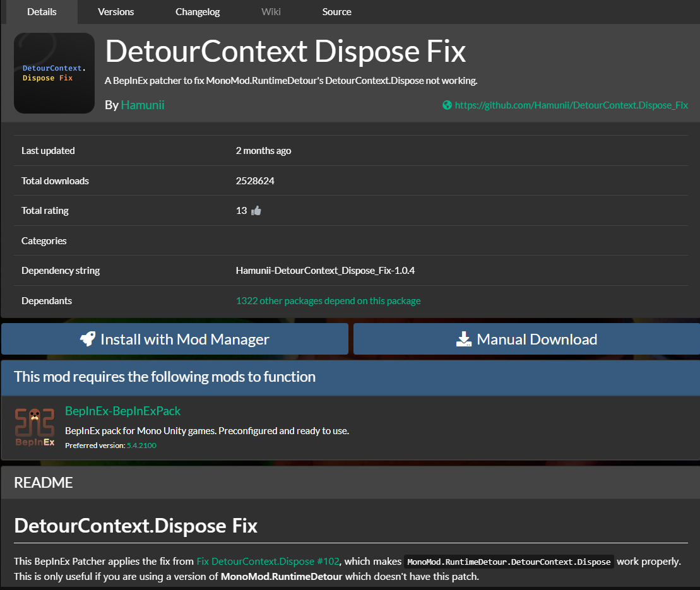Screen dimensions: 700x590
Task: Select the dependency string Hamunii-DetourContext_Dispose_Fix-1.0.4
Action: tap(325, 271)
